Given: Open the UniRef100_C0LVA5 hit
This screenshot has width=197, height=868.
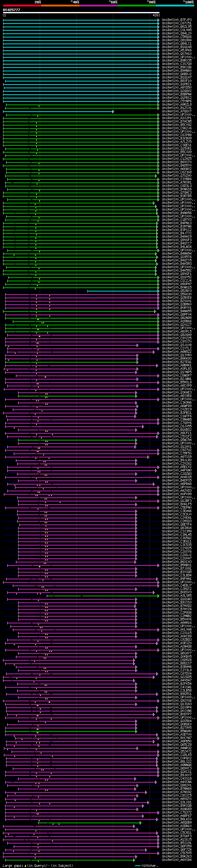Looking at the screenshot, I should pyautogui.click(x=177, y=30).
